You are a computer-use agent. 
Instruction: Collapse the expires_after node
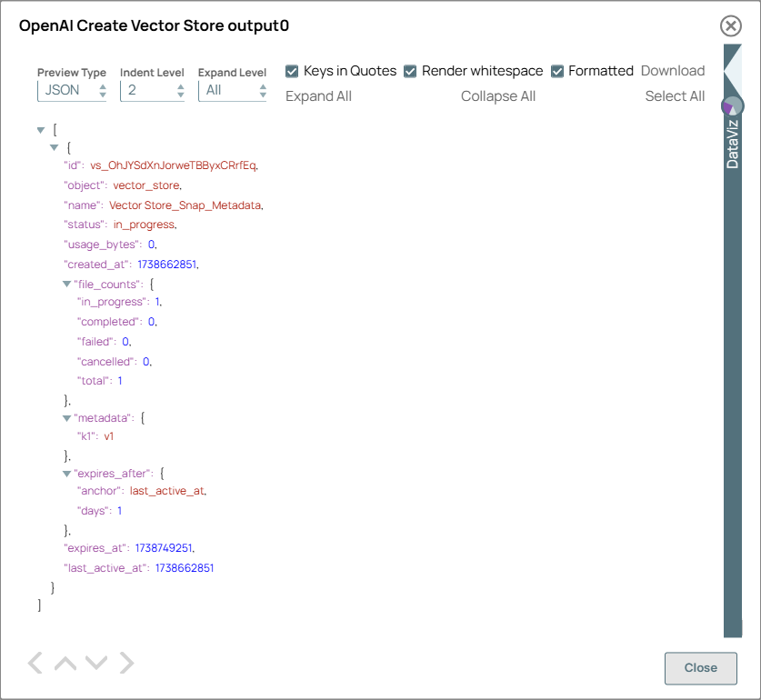pos(66,473)
